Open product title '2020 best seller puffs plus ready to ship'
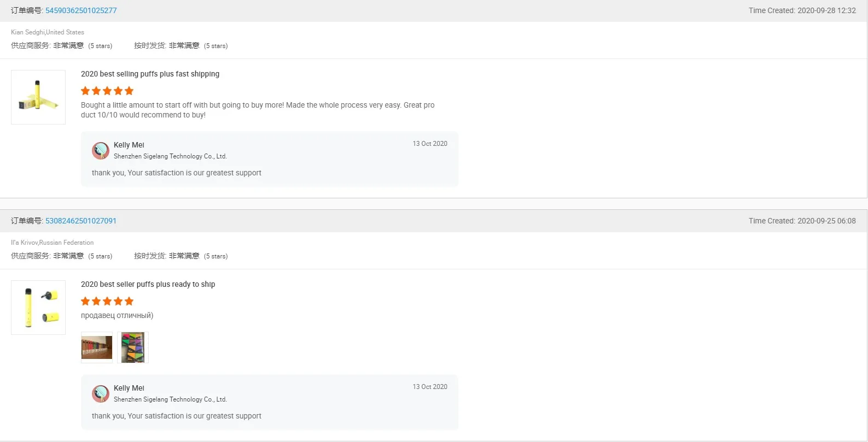This screenshot has width=868, height=442. 148,284
